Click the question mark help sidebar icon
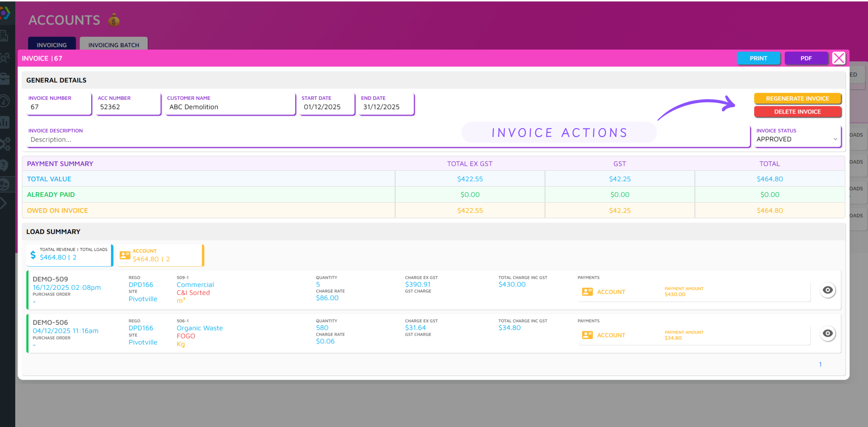Viewport: 868px width, 427px height. [x=4, y=165]
